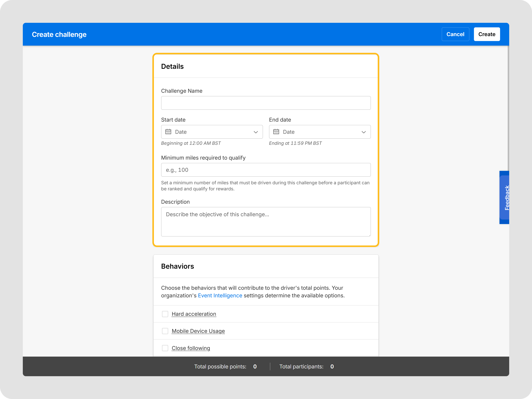This screenshot has width=532, height=399.
Task: Open the Start date picker field
Action: [212, 132]
